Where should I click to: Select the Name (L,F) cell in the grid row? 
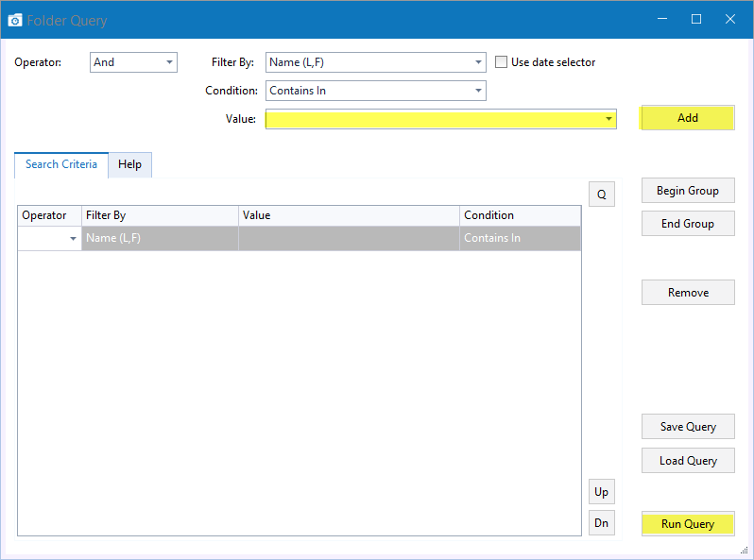coord(160,238)
